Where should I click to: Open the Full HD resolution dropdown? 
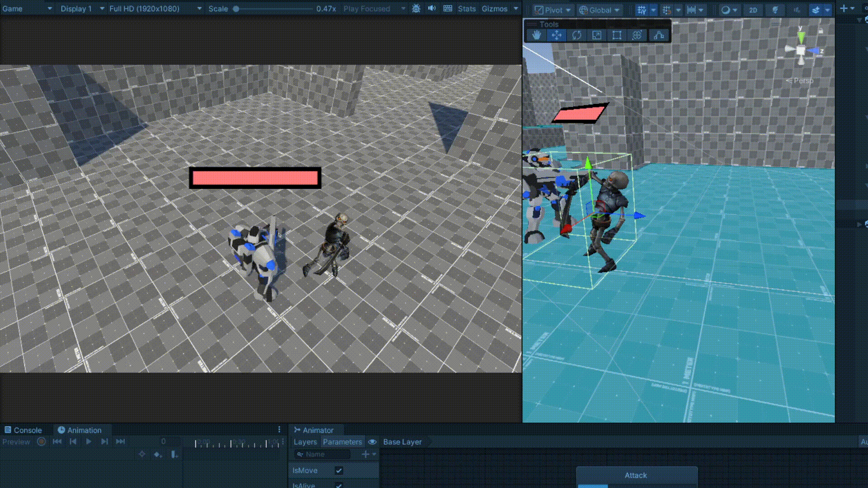tap(155, 9)
